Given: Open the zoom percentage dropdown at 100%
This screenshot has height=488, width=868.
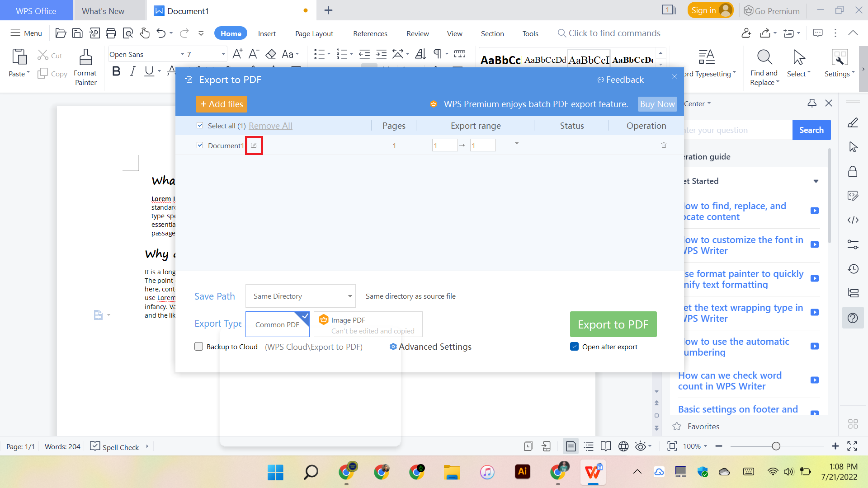Looking at the screenshot, I should point(705,446).
